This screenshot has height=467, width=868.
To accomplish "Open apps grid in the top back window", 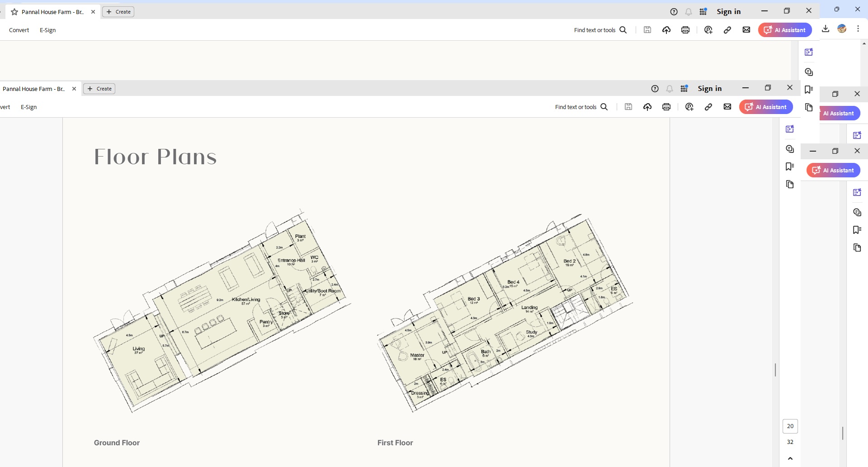I will coord(703,11).
